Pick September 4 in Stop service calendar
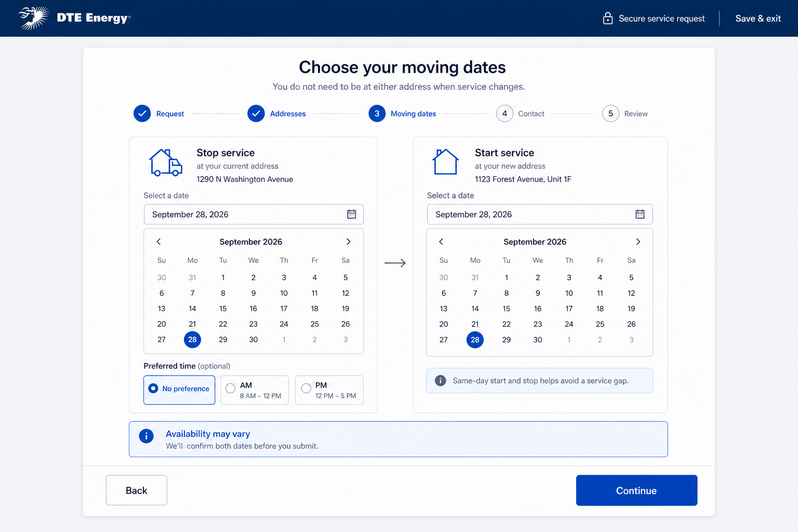 coord(315,277)
